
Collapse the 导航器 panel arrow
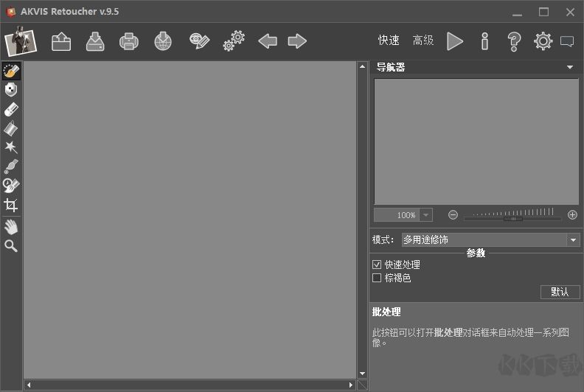pyautogui.click(x=570, y=67)
